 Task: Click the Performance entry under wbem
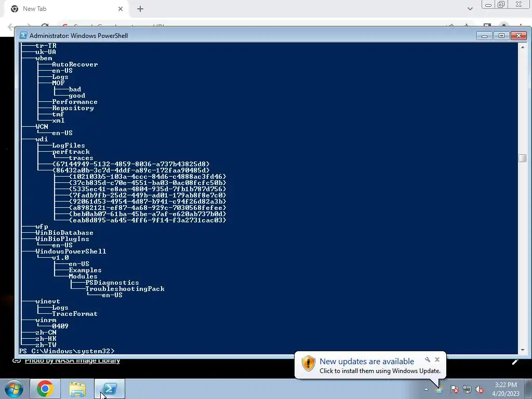click(75, 102)
